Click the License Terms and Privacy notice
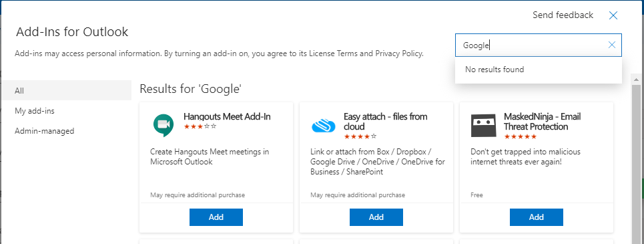 219,53
